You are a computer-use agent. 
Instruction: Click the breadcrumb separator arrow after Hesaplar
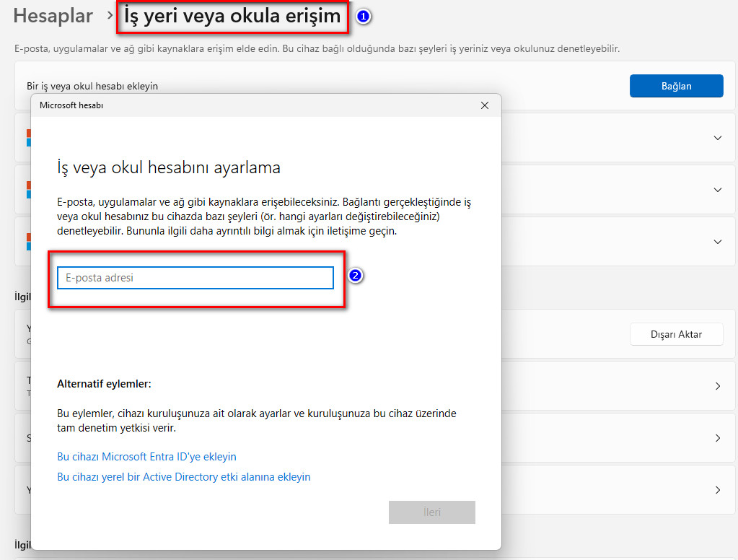pyautogui.click(x=110, y=16)
